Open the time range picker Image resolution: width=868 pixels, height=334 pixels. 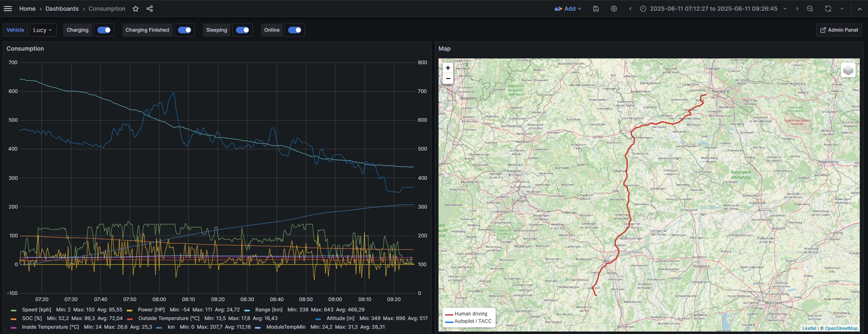713,9
